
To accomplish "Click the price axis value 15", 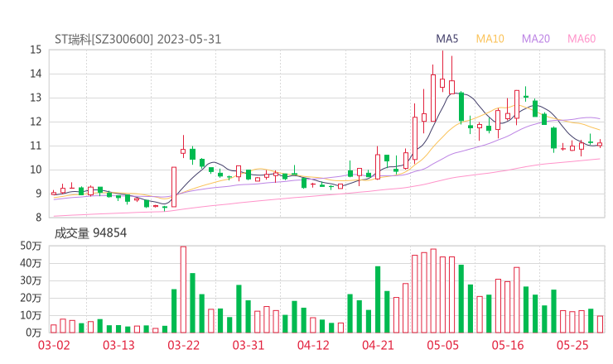I will [36, 50].
